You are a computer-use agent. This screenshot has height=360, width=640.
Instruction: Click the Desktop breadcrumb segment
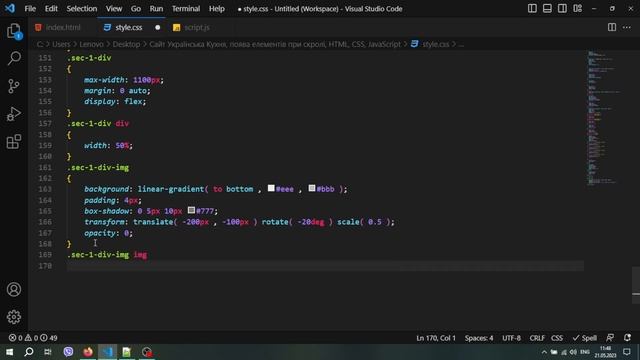tap(126, 44)
